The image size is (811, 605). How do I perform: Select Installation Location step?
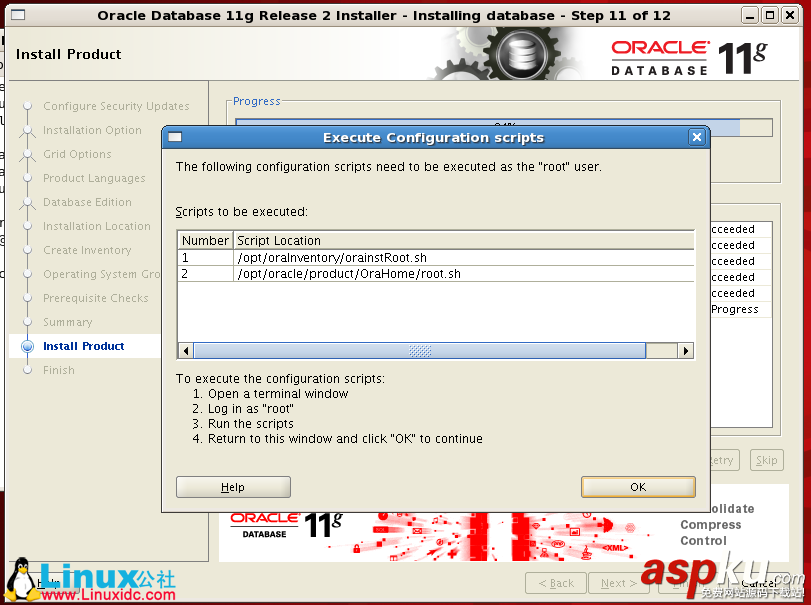coord(97,226)
